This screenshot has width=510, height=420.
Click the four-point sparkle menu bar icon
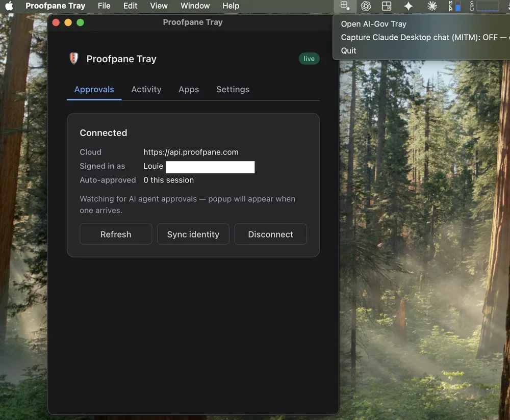[x=408, y=6]
